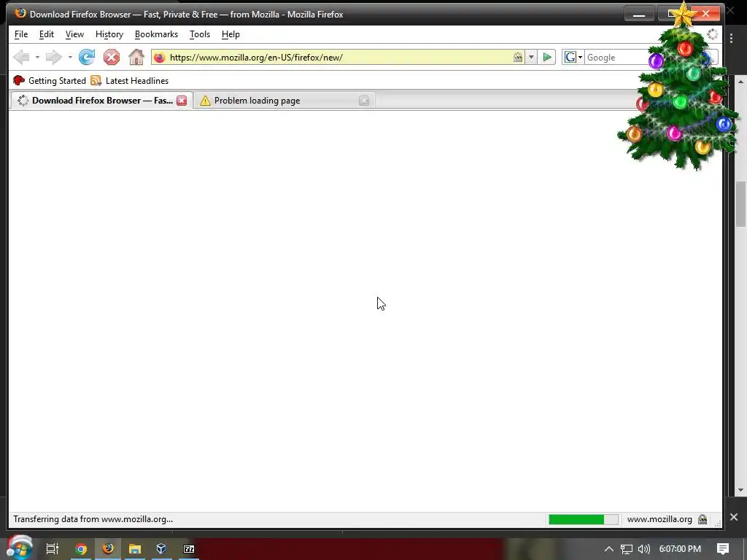Open the Latest Headlines feed bookmark
Viewport: 747px width, 560px height.
(130, 80)
